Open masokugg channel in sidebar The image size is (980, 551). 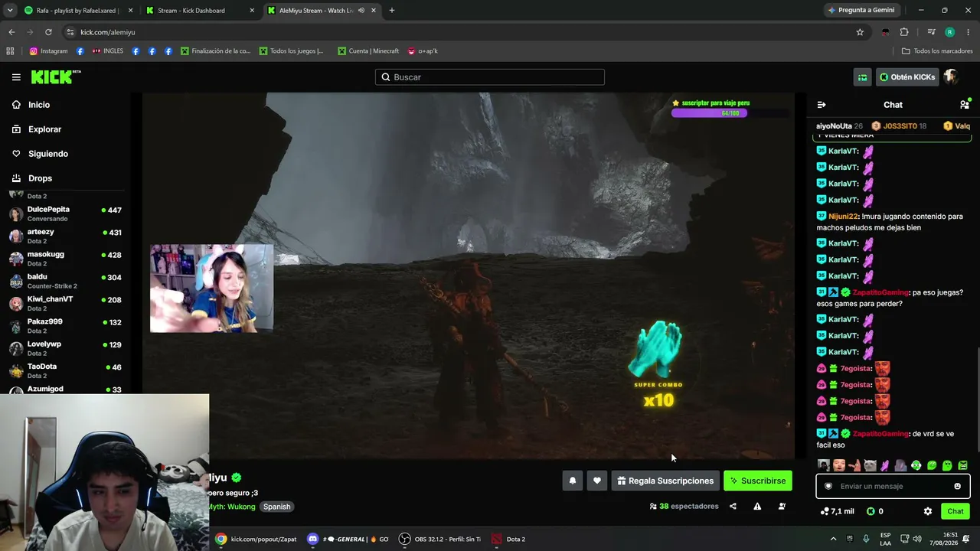[65, 259]
